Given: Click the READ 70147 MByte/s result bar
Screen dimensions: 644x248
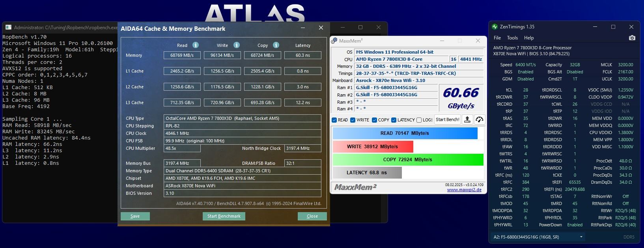Looking at the screenshot, I should 405,133.
